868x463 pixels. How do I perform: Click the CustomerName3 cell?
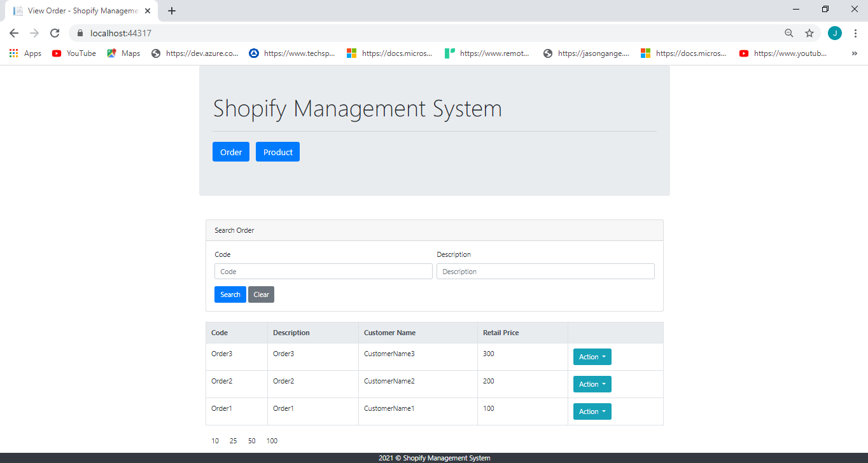tap(418, 357)
